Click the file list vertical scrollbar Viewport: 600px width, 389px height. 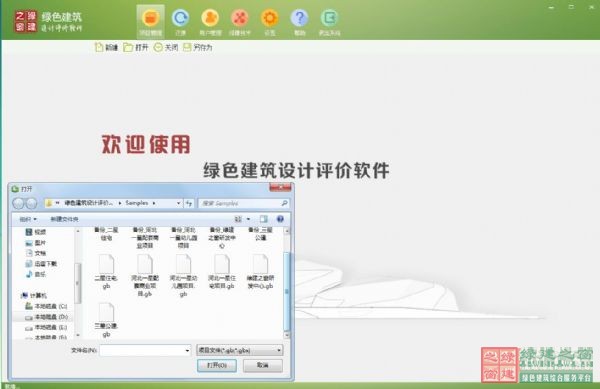(x=287, y=291)
